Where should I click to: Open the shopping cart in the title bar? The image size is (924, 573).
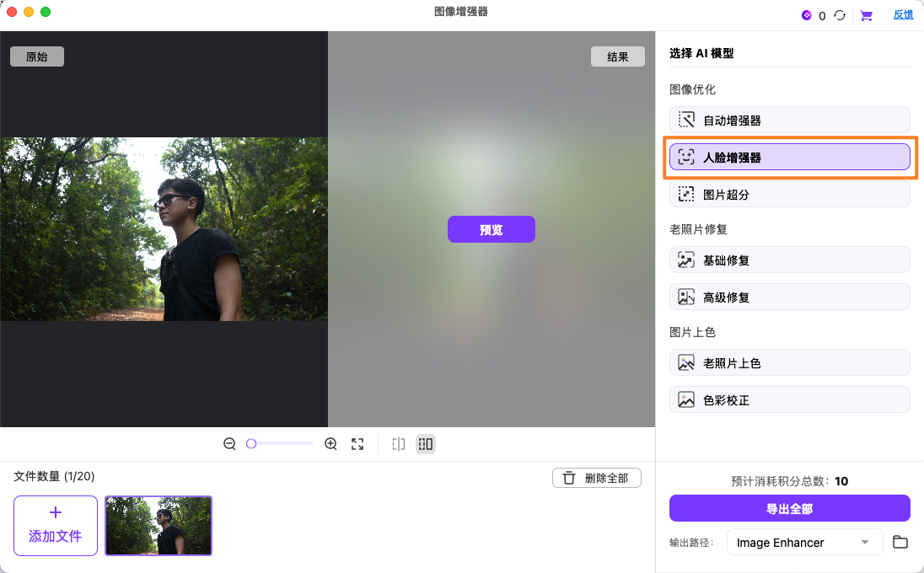point(866,14)
